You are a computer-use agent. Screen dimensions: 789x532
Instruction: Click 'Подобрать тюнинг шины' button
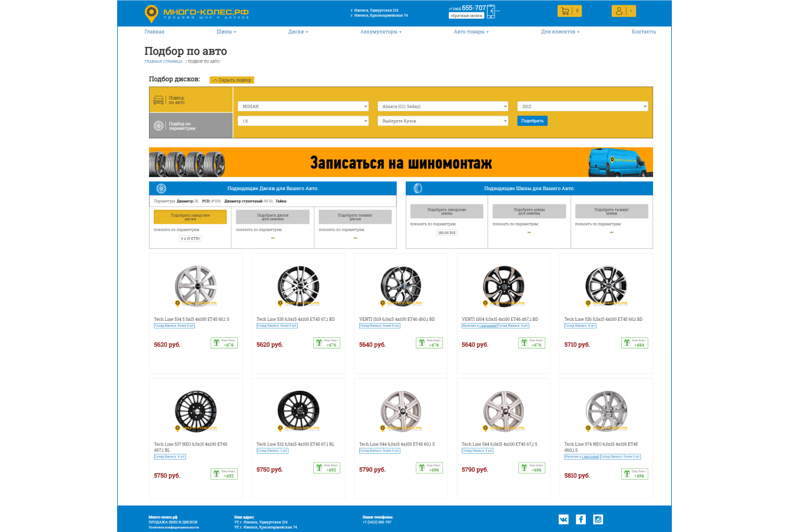tap(612, 211)
